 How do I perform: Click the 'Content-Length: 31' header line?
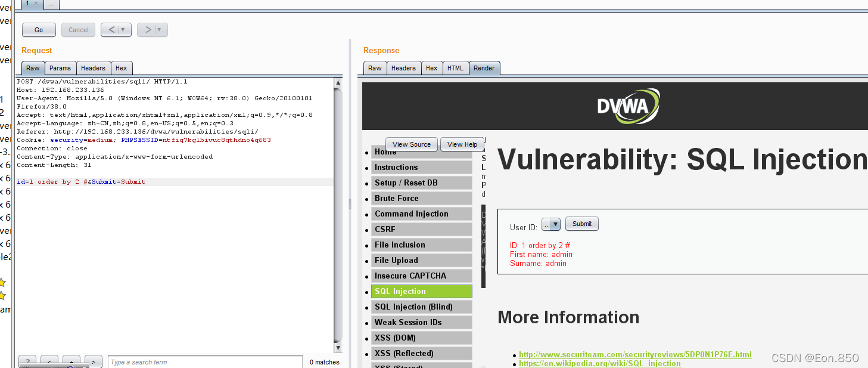[54, 165]
